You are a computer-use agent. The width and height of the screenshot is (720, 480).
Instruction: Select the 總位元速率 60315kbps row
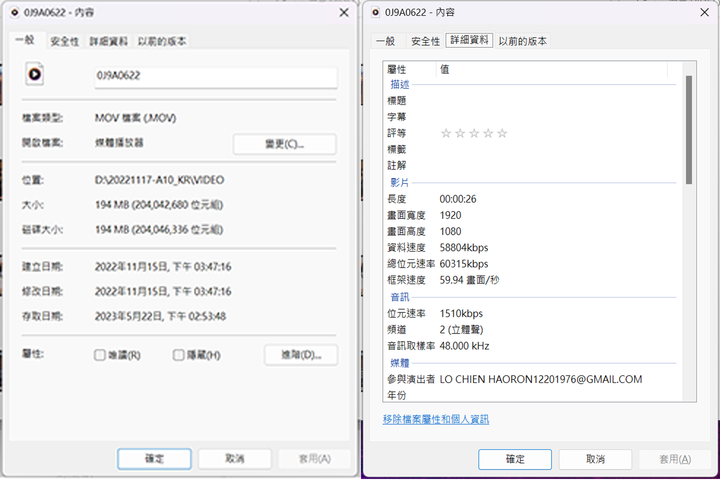click(x=532, y=264)
